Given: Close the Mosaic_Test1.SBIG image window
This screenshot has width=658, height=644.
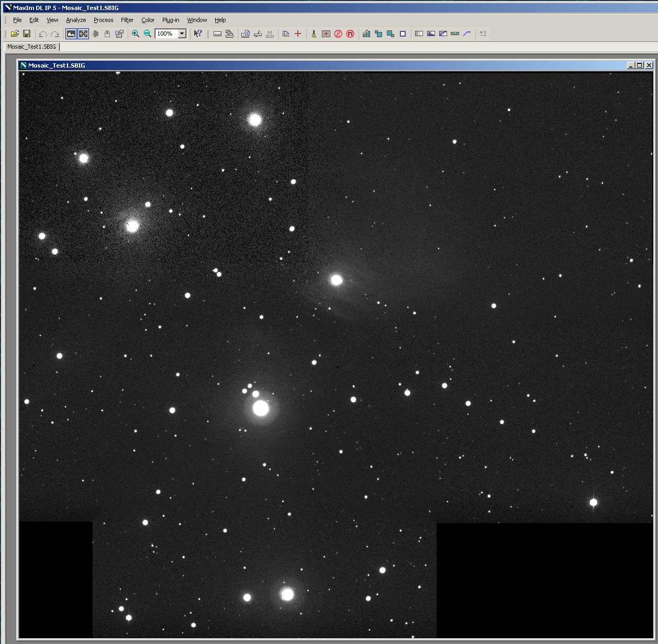Looking at the screenshot, I should (x=649, y=65).
